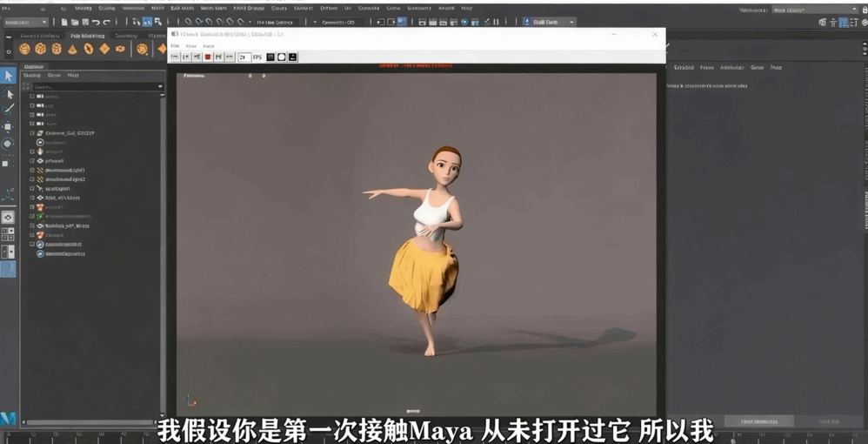Open Render Settings clapperboard-with-gear icon
Viewport: 868px width, 444px height.
coord(455,22)
